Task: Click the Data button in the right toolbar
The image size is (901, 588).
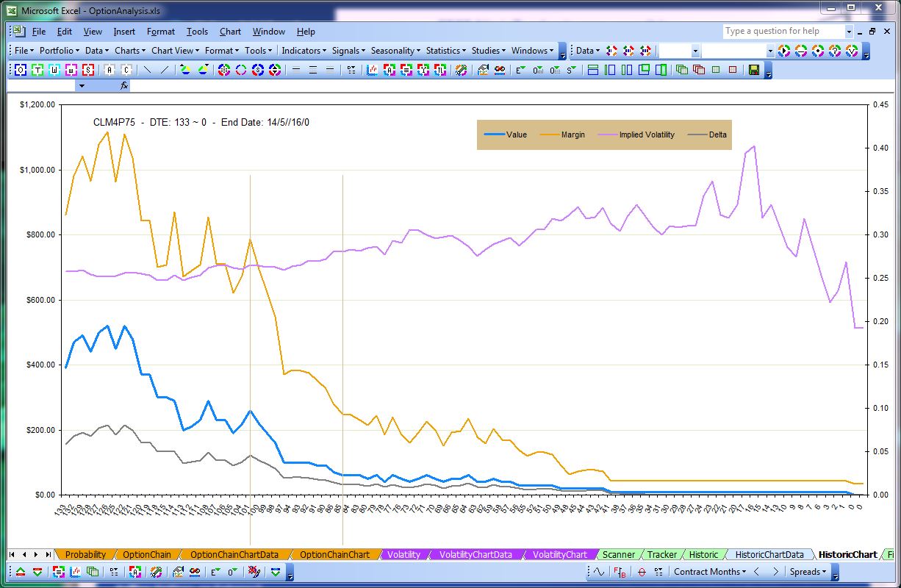Action: 587,51
